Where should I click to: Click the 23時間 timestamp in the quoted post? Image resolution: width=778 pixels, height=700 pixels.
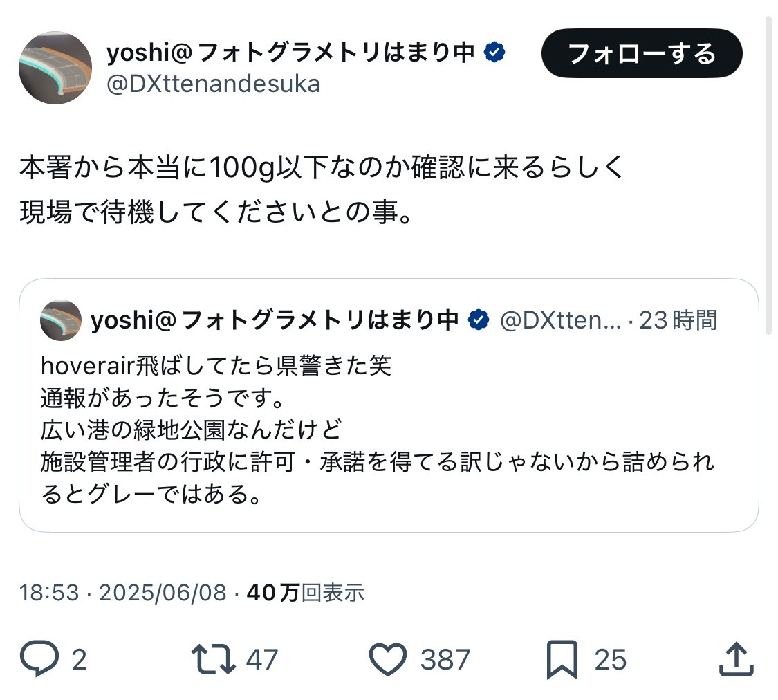(x=678, y=320)
